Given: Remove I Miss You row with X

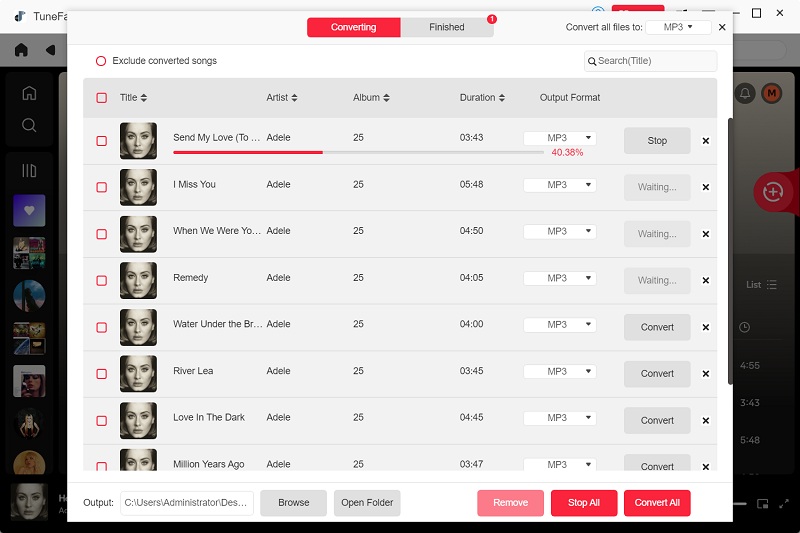Looking at the screenshot, I should pos(705,187).
